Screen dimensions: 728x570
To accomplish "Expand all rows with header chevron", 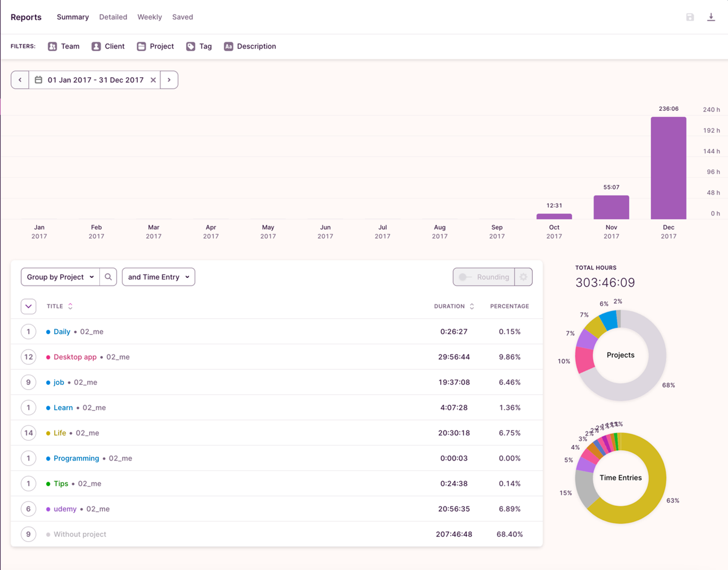I will [28, 306].
